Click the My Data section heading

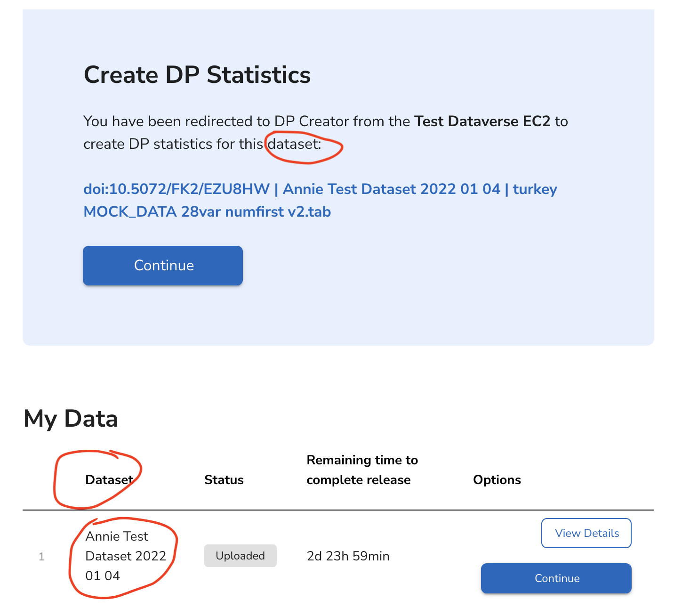pyautogui.click(x=71, y=418)
